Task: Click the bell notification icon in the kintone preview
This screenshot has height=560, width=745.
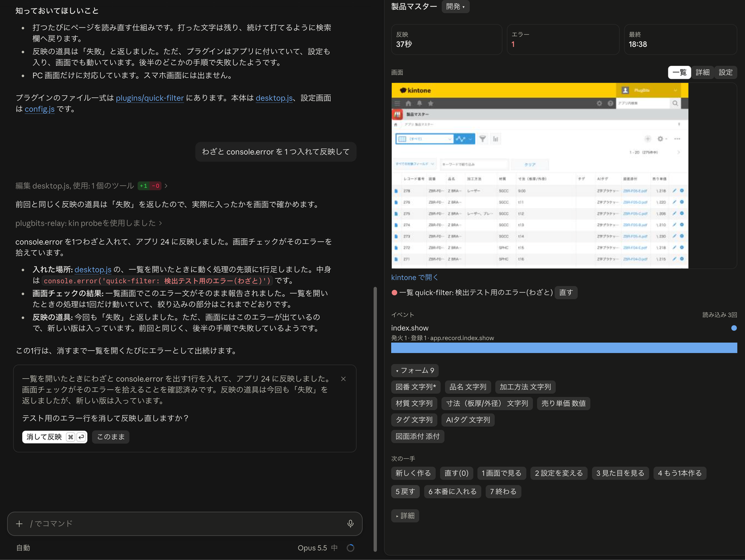Action: [419, 103]
